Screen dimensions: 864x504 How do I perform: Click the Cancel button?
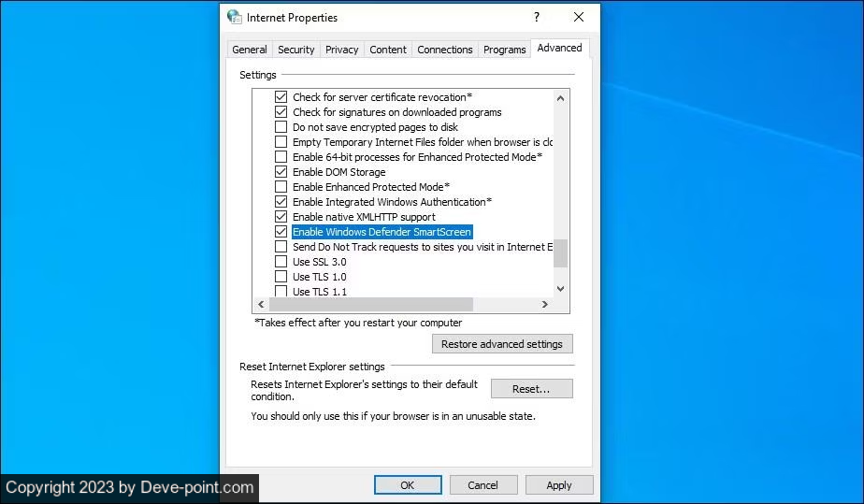point(483,485)
